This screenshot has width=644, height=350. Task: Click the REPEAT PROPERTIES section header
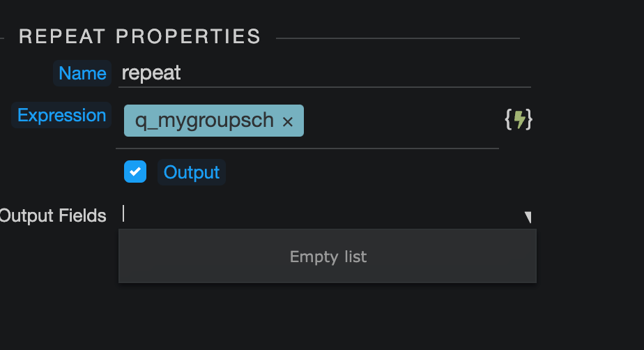pyautogui.click(x=139, y=36)
